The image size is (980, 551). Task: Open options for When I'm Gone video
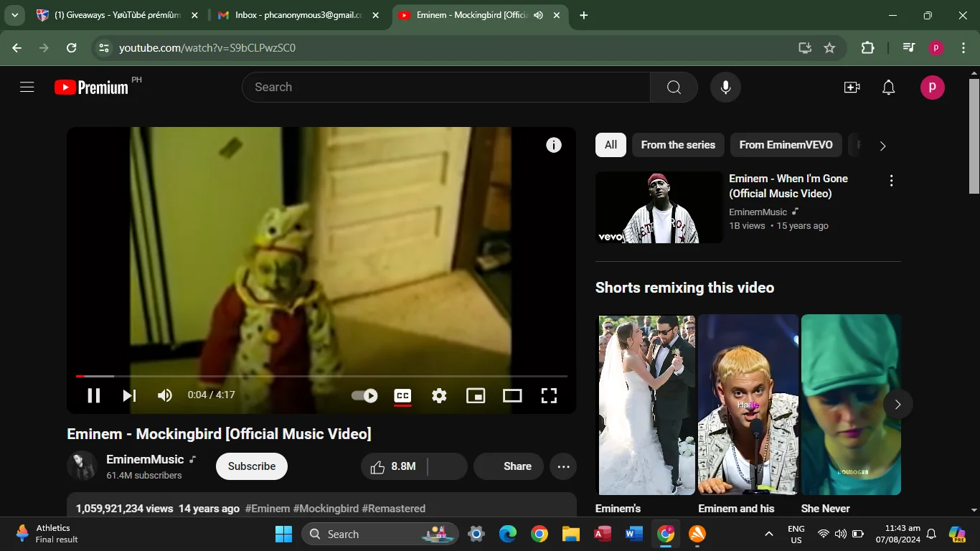coord(891,181)
